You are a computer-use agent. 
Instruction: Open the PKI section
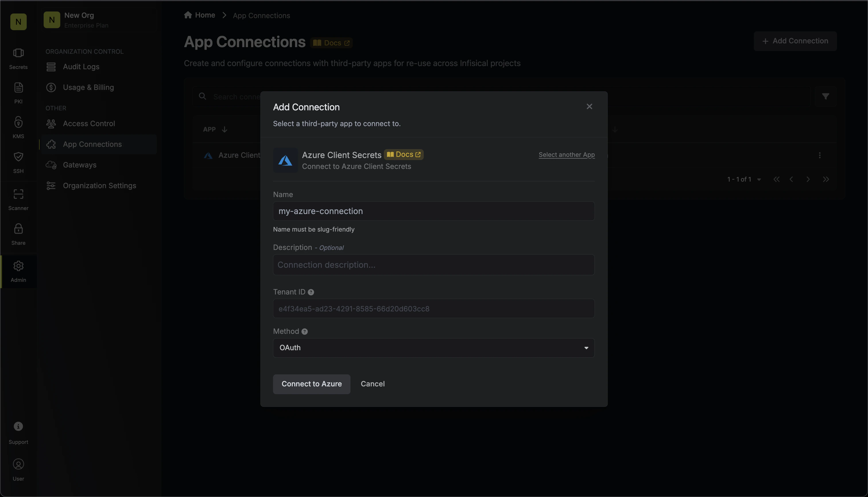pos(18,93)
